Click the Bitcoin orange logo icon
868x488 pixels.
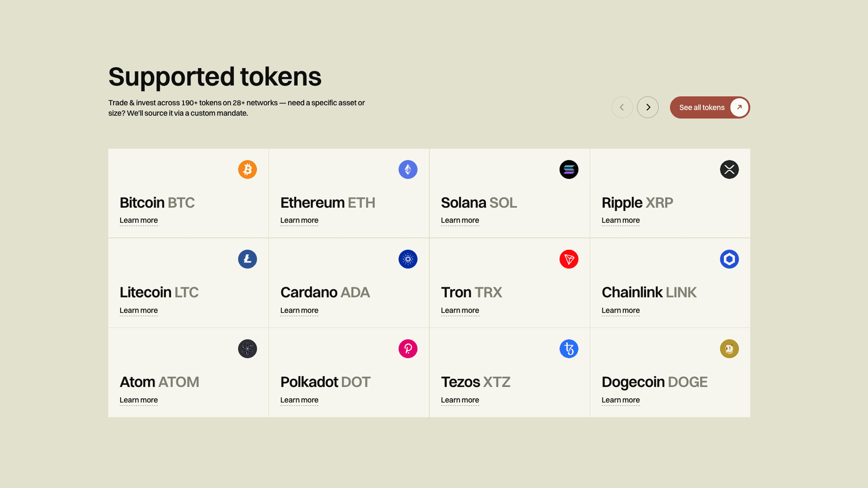coord(247,169)
